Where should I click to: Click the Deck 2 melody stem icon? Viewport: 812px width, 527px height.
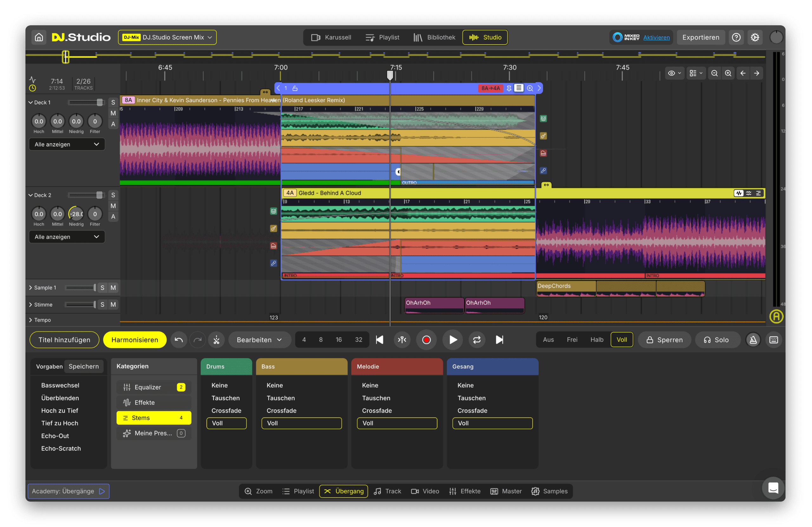(x=274, y=246)
